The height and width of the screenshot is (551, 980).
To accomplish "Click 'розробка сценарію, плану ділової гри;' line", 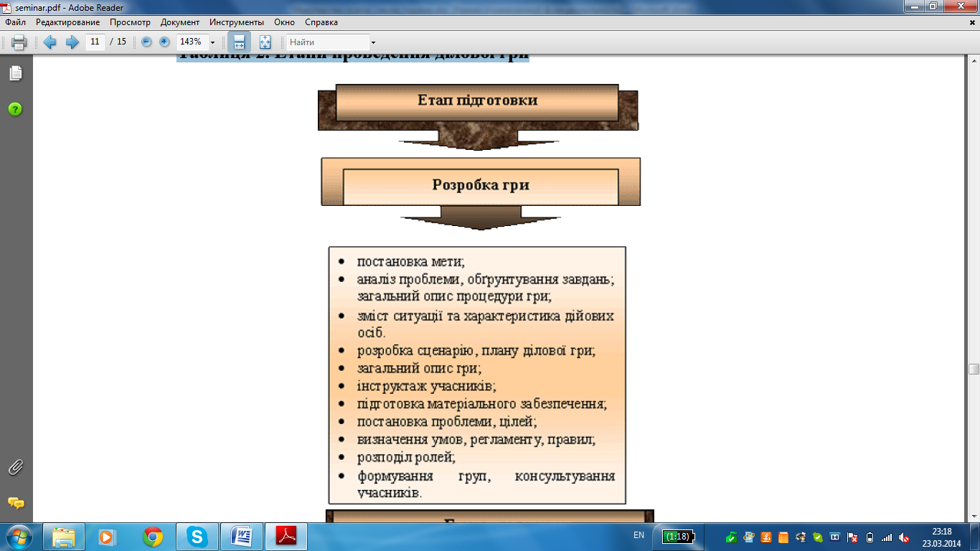I will pos(476,351).
